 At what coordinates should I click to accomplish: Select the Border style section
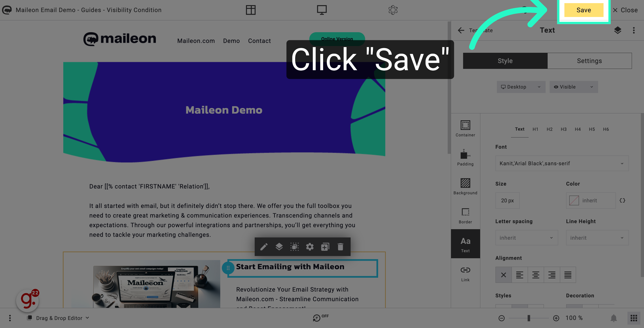click(x=465, y=216)
